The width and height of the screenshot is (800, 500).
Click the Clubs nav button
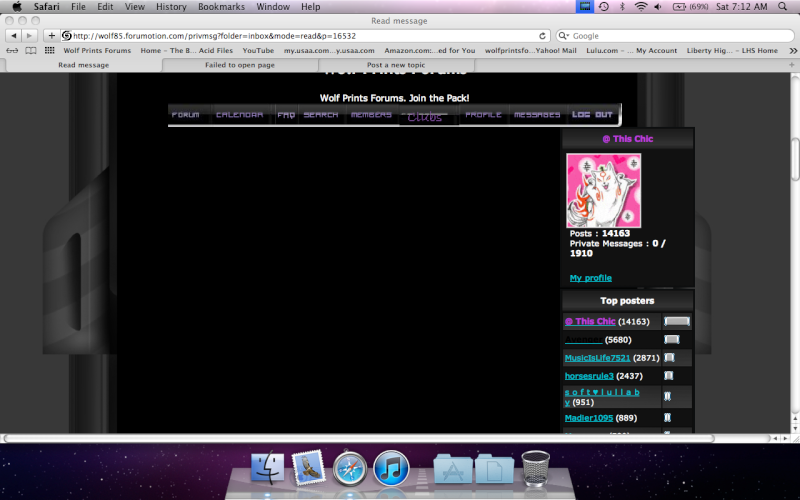(424, 117)
